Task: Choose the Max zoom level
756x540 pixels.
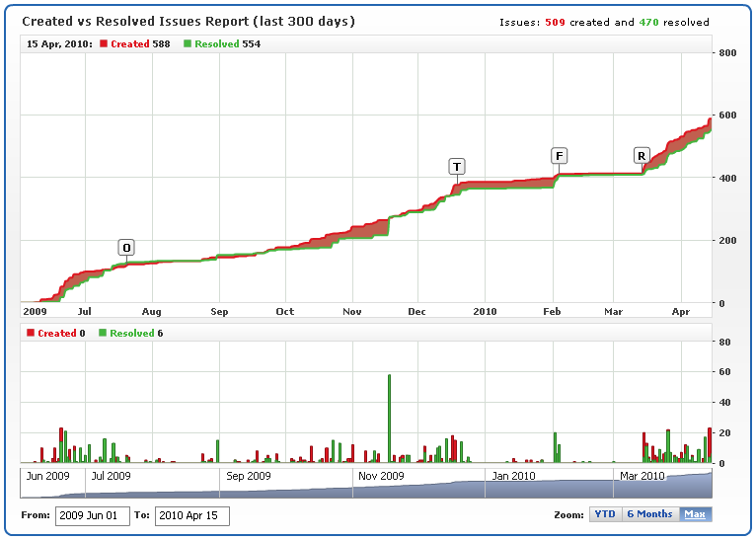Action: click(x=695, y=514)
